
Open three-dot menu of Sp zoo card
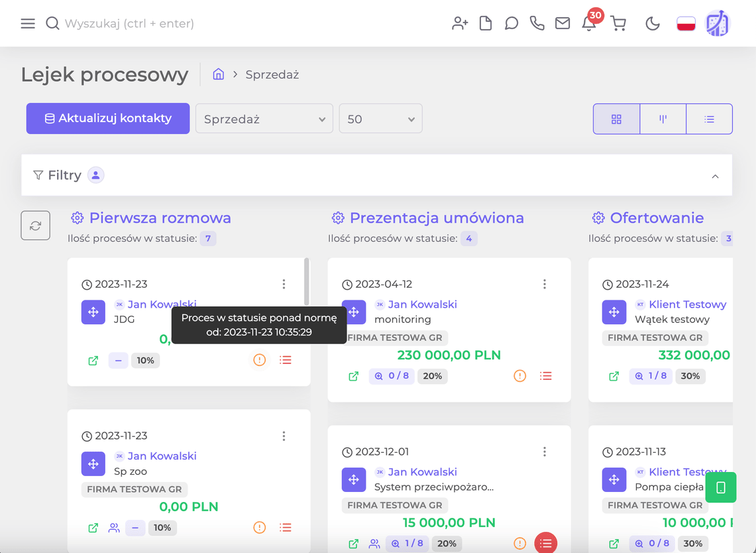[x=284, y=436]
